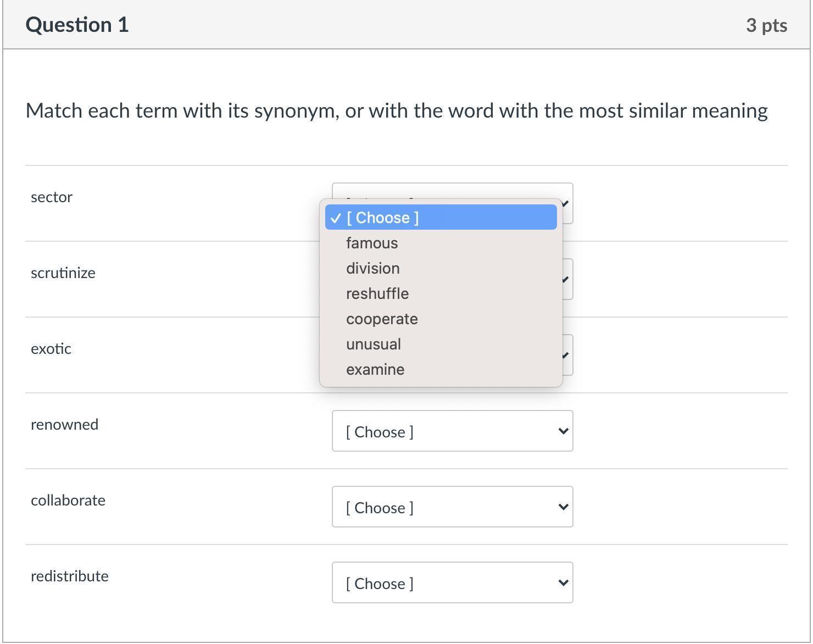
Task: Click the "scrutinize" term label
Action: click(x=63, y=273)
